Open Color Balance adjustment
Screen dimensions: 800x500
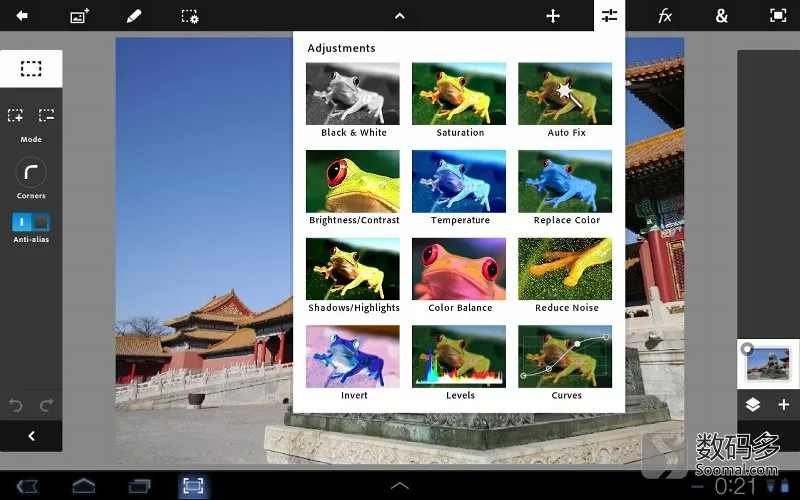pyautogui.click(x=459, y=276)
